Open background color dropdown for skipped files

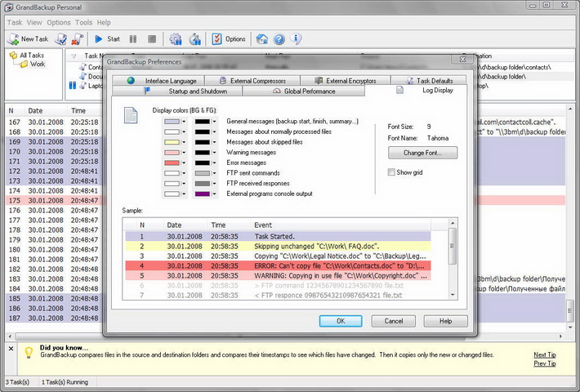point(184,142)
